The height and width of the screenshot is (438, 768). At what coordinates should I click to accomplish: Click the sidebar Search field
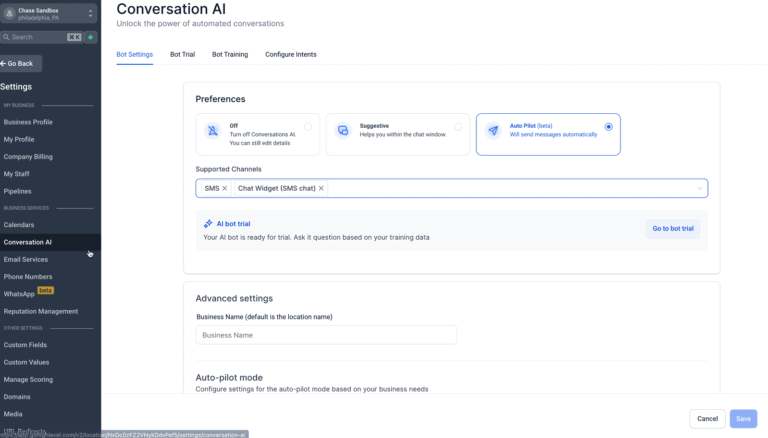click(42, 37)
